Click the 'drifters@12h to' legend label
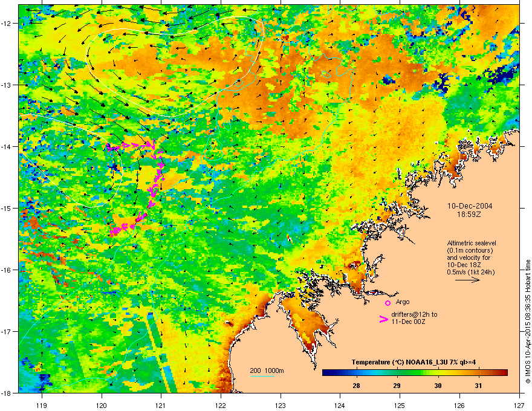532x411 pixels. click(414, 314)
